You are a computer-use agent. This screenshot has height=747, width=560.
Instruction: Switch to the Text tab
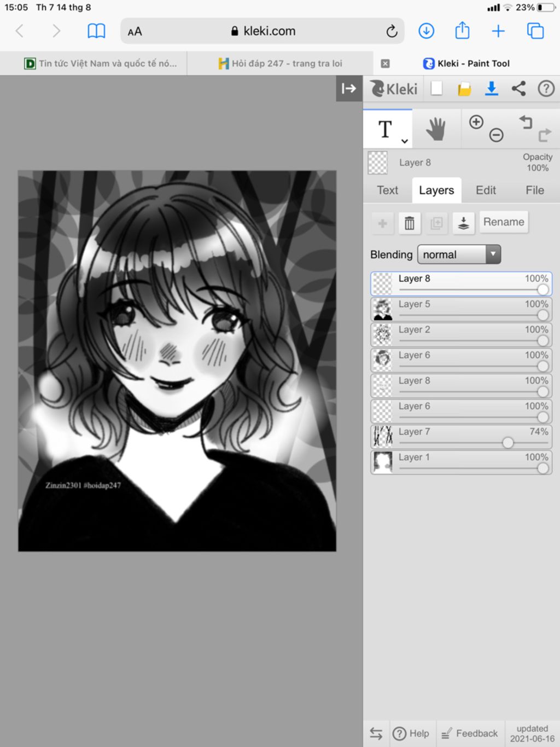388,190
